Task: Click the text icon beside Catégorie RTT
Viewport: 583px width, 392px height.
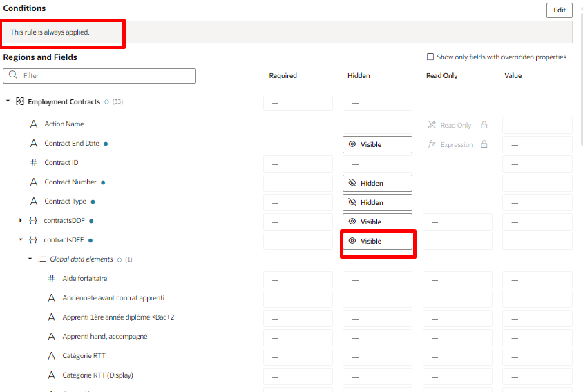Action: [52, 355]
